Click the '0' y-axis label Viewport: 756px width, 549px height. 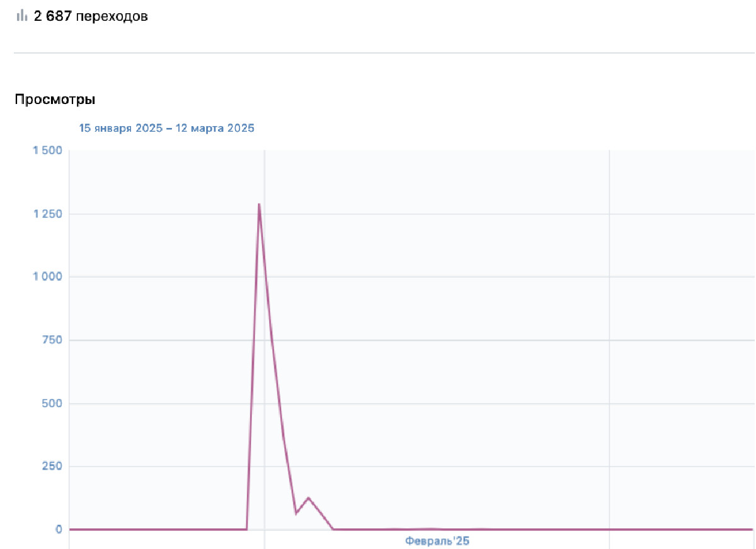coord(59,529)
